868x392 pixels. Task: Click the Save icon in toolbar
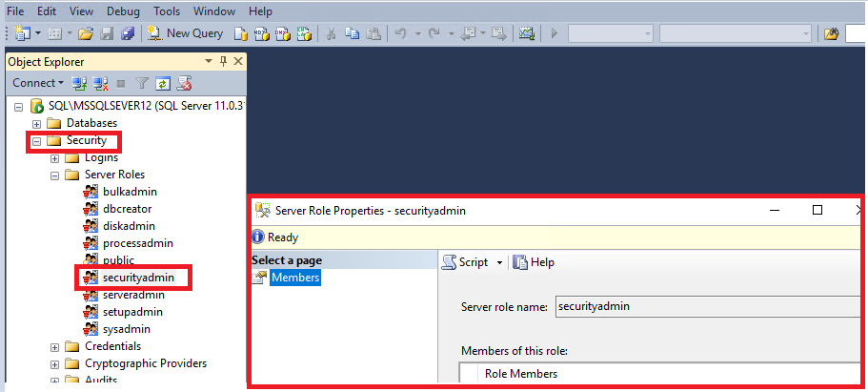point(108,33)
